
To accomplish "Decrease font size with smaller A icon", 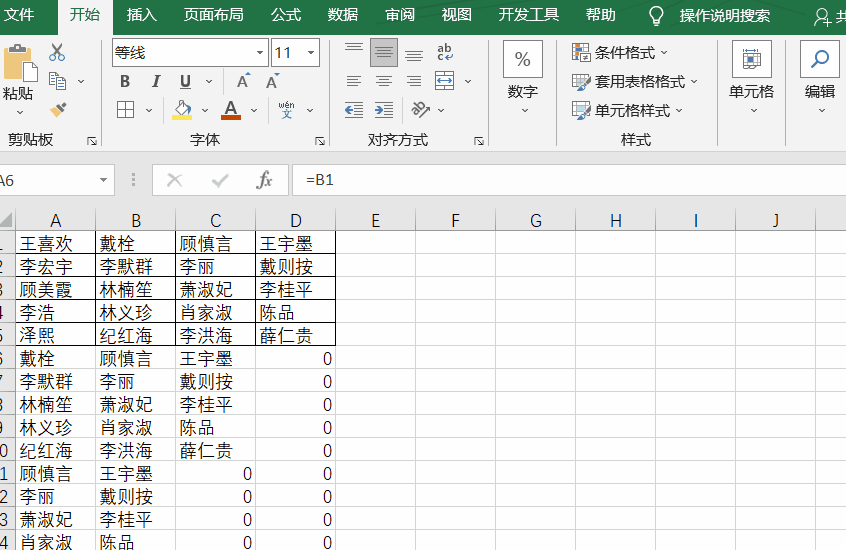I will pyautogui.click(x=272, y=81).
